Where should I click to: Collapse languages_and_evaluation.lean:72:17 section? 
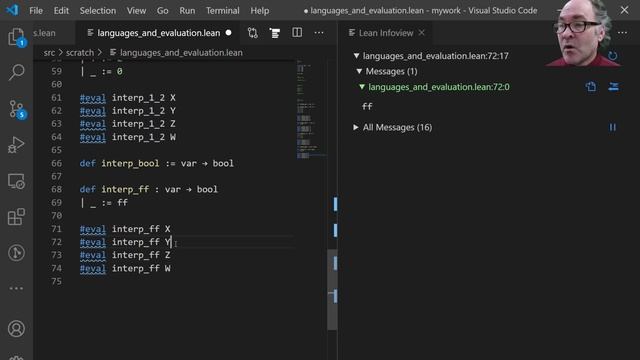coord(356,56)
